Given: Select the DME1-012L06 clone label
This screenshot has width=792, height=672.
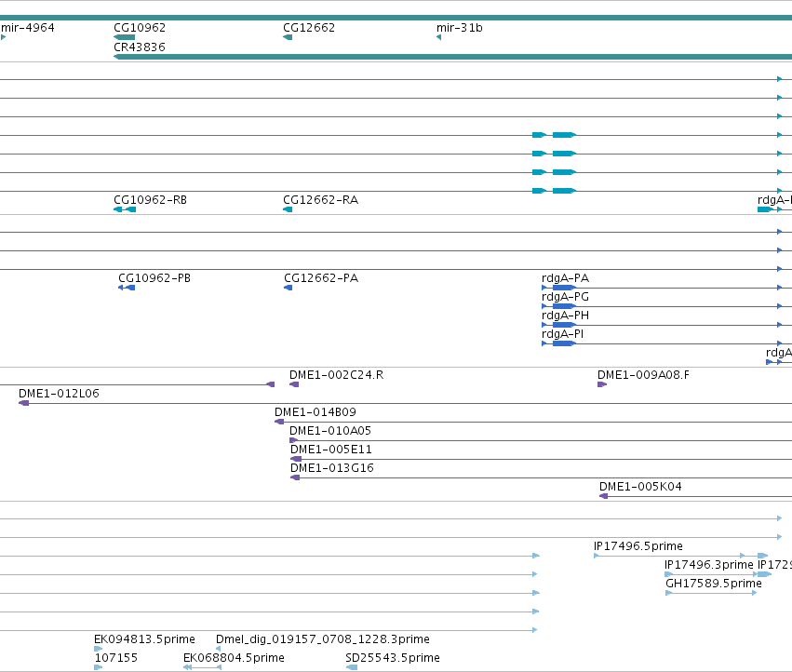Looking at the screenshot, I should point(59,394).
